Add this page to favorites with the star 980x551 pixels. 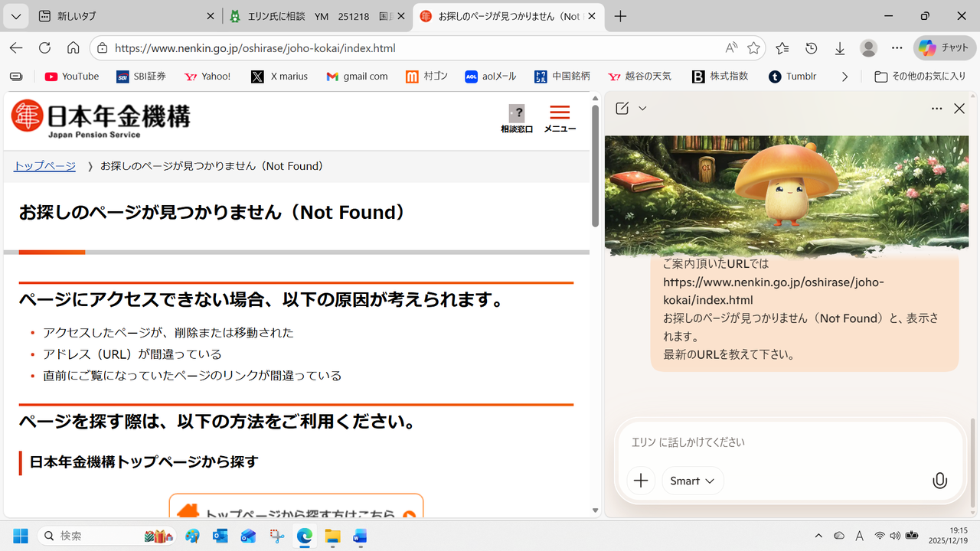click(754, 48)
